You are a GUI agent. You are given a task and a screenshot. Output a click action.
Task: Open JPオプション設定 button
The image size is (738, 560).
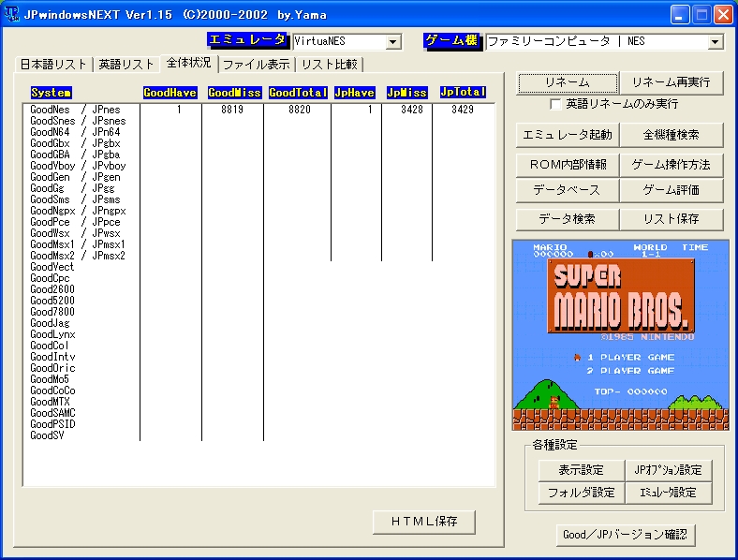pyautogui.click(x=668, y=470)
